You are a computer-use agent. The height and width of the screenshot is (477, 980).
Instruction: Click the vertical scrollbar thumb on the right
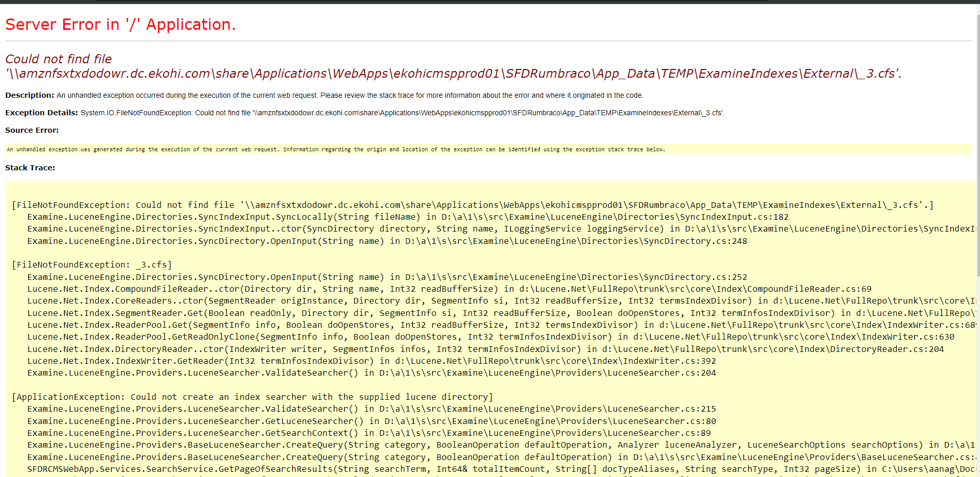coord(977,144)
